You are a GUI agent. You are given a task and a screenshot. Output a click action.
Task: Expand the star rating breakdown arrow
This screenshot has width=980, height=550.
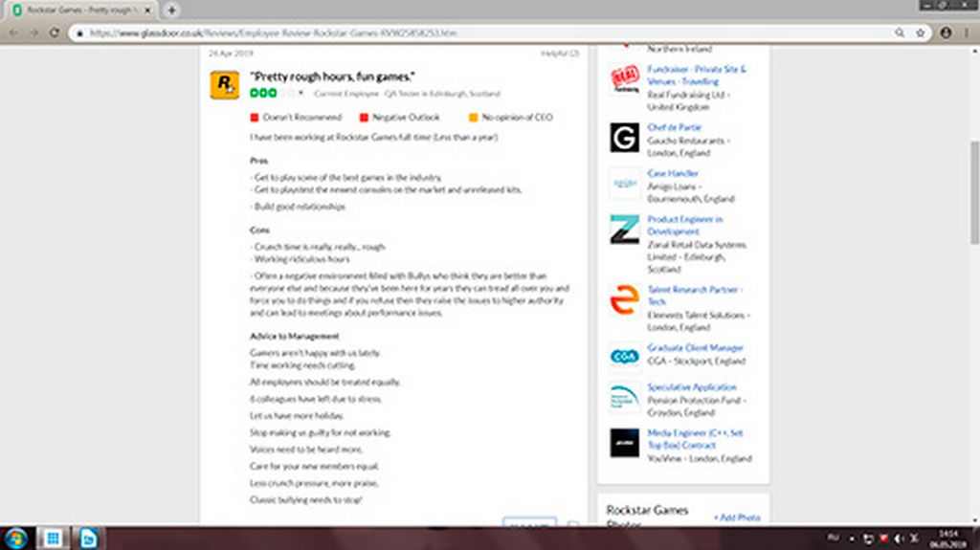point(301,93)
